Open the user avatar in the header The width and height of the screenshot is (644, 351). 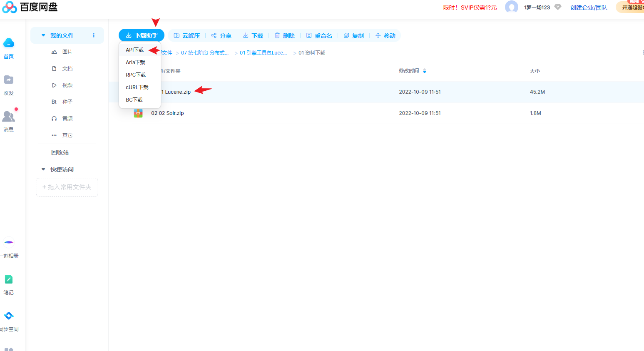click(512, 7)
